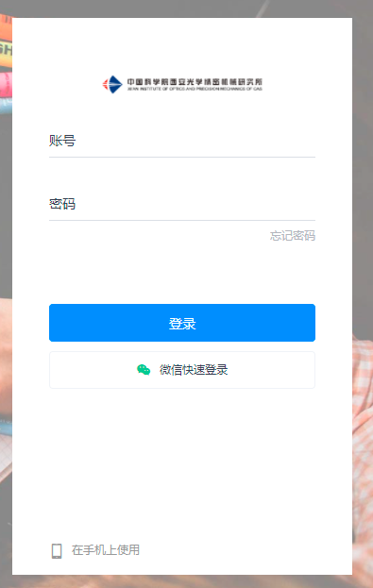This screenshot has width=373, height=588.
Task: Click the mobile phone icon
Action: (57, 551)
